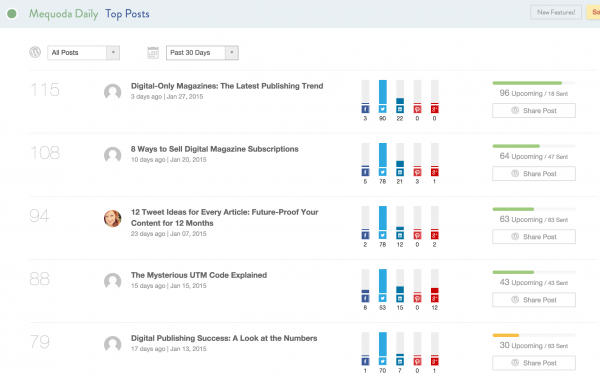This screenshot has width=600, height=376.
Task: Open post The Mysterious UTM Code Explained
Action: (199, 275)
